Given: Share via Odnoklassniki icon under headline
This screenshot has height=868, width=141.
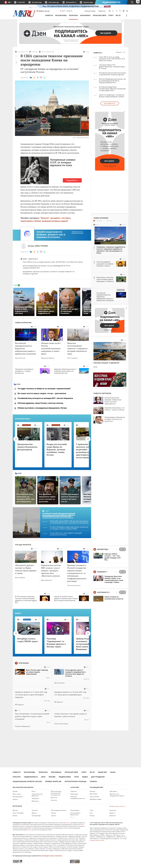Looking at the screenshot, I should pyautogui.click(x=34, y=77).
